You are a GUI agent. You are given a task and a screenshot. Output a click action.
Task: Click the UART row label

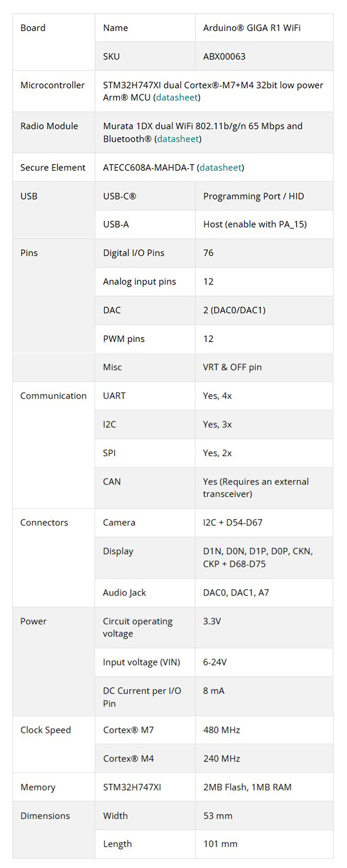click(114, 396)
